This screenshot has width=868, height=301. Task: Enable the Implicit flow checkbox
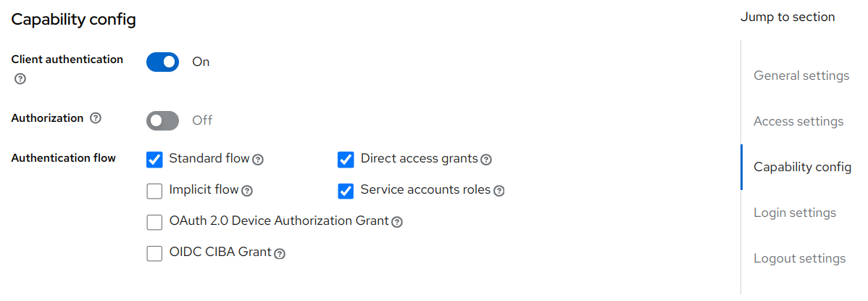(154, 191)
